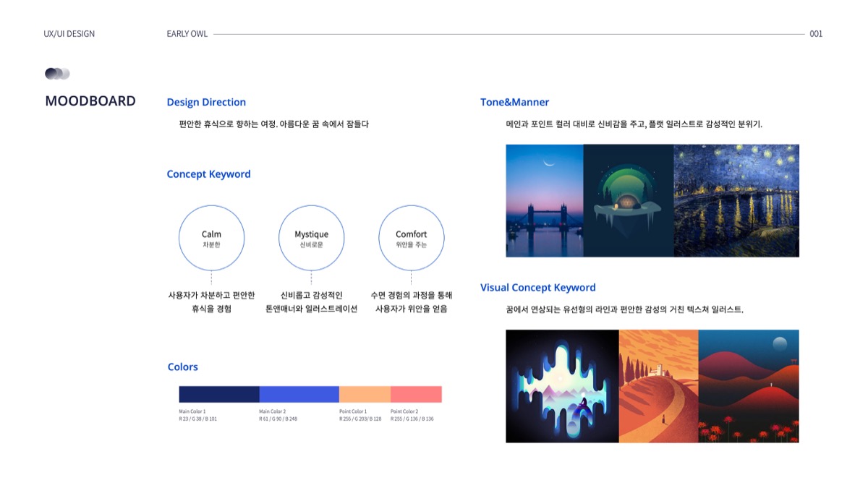Click the R 61 / G 90 / B 248 value
The image size is (868, 488).
pos(278,419)
